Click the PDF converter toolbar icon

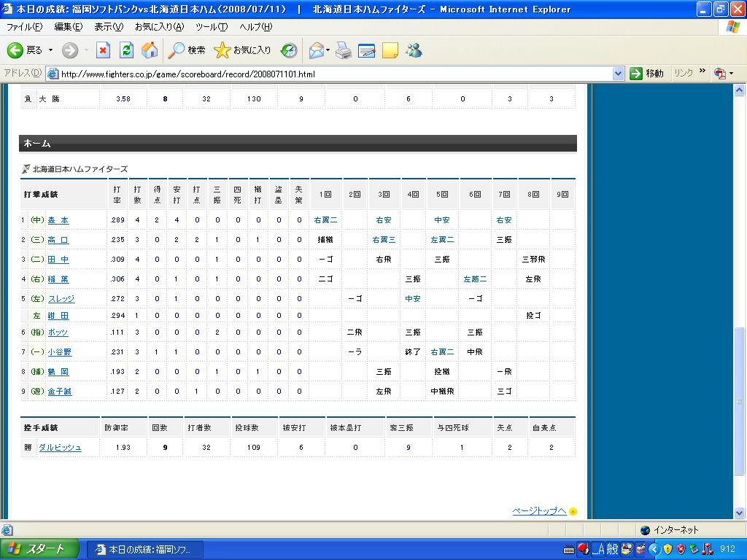720,74
